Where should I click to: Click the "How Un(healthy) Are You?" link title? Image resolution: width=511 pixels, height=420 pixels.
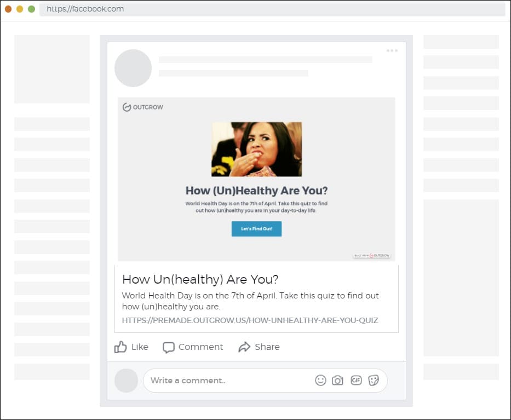[x=200, y=279]
